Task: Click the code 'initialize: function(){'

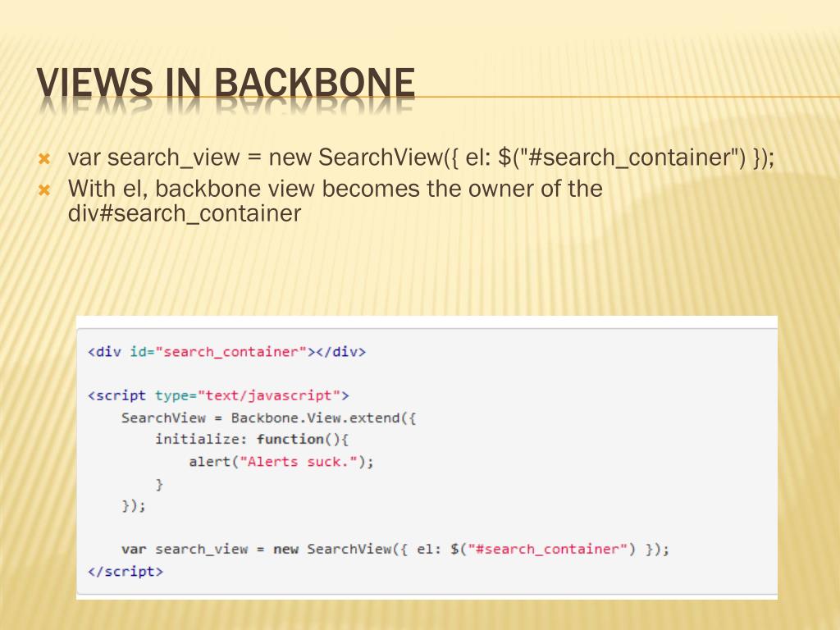Action: [252, 440]
